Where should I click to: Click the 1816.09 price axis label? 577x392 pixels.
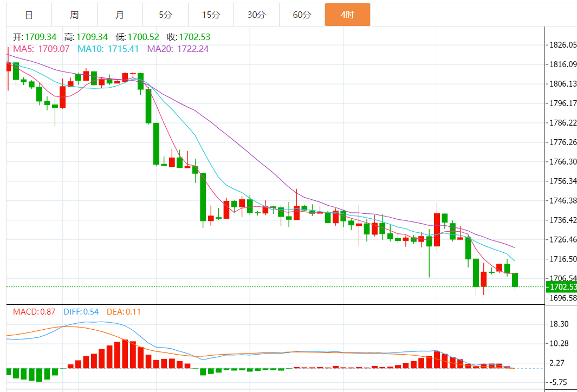(x=563, y=64)
